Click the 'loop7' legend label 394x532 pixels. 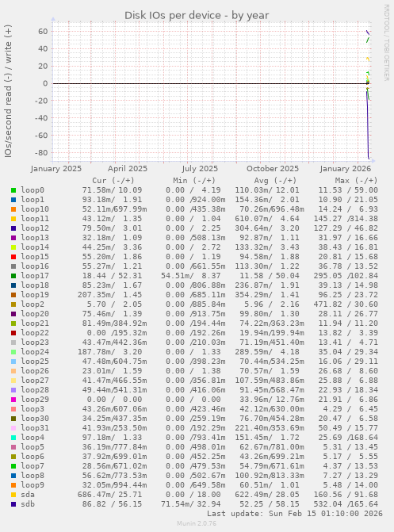click(33, 466)
